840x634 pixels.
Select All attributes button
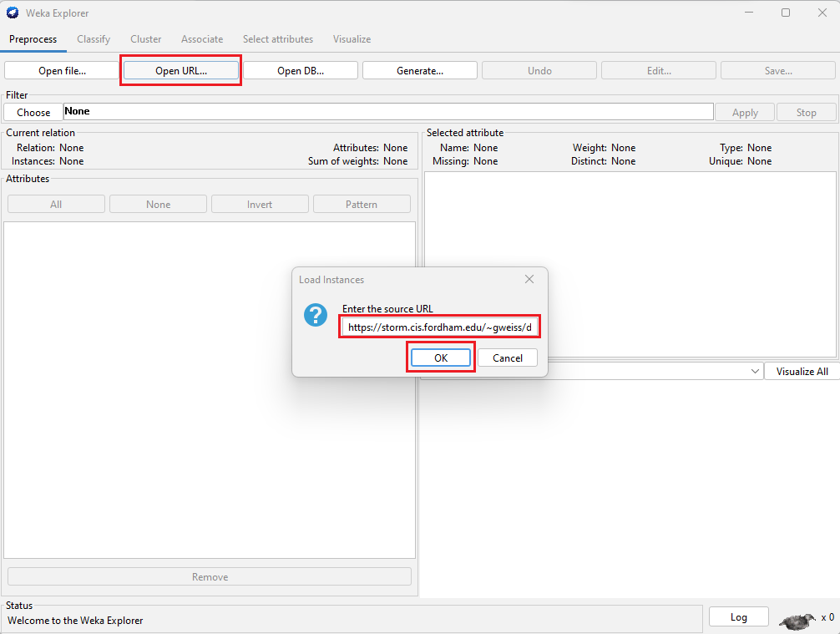tap(56, 204)
